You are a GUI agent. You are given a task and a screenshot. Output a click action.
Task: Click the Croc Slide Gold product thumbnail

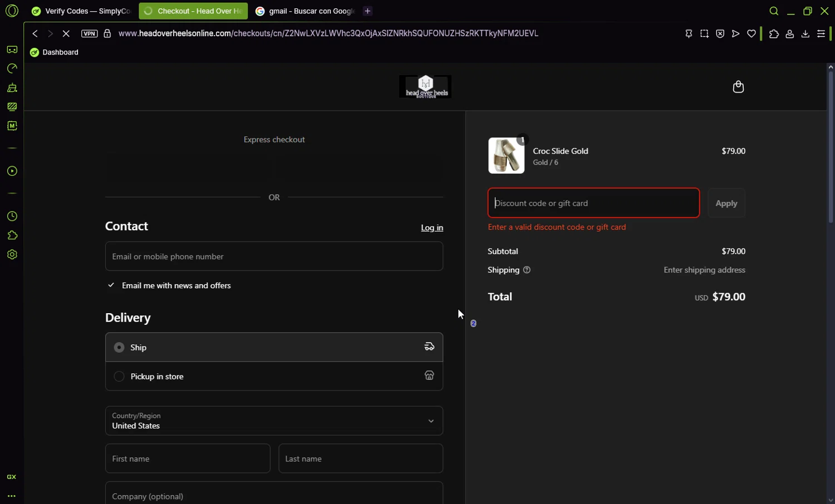click(507, 156)
